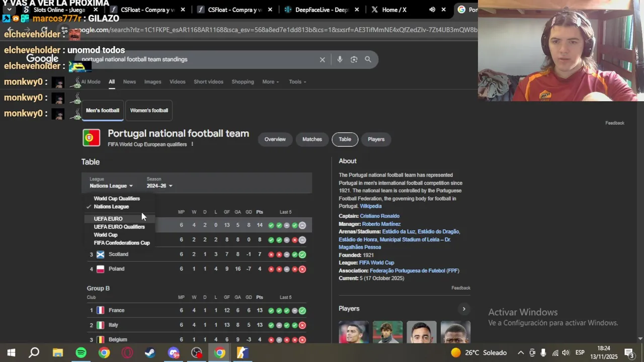Switch to News search results
The width and height of the screenshot is (644, 362).
(129, 82)
